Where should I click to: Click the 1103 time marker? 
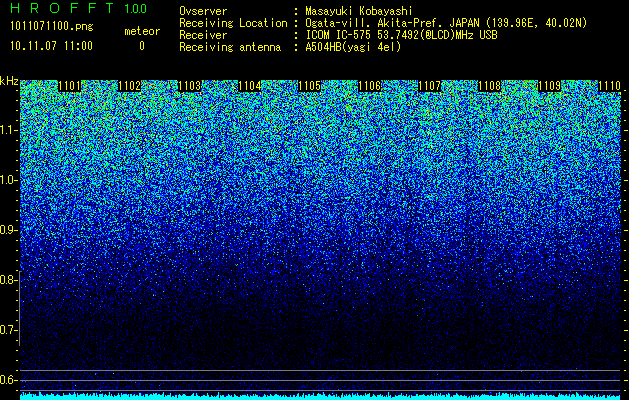pyautogui.click(x=189, y=86)
